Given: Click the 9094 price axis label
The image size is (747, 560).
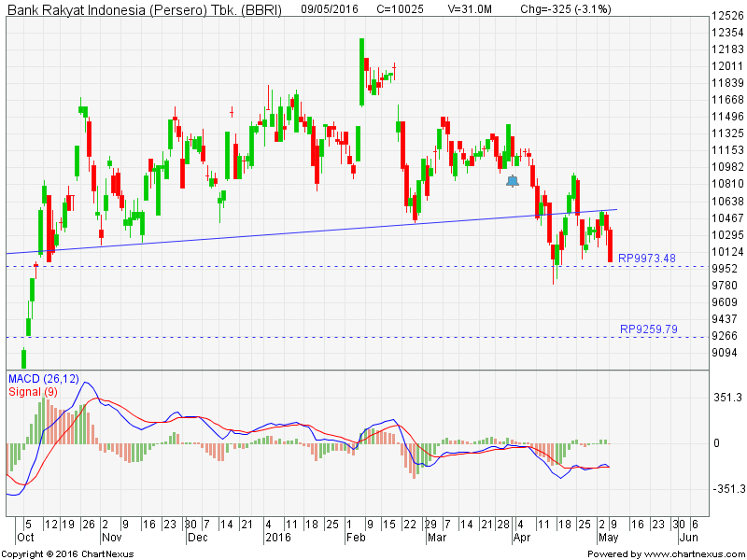Looking at the screenshot, I should point(725,353).
